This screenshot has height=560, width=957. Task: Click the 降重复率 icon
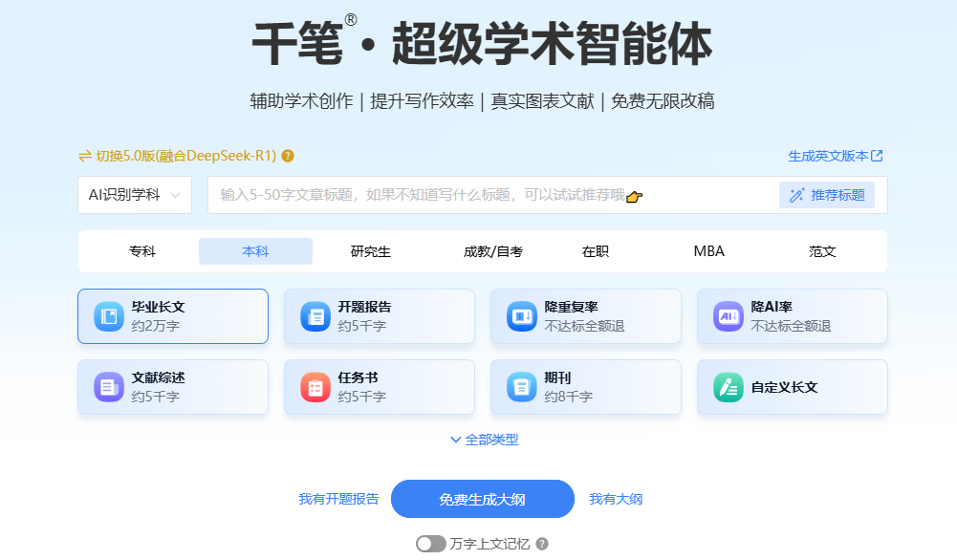pyautogui.click(x=522, y=316)
